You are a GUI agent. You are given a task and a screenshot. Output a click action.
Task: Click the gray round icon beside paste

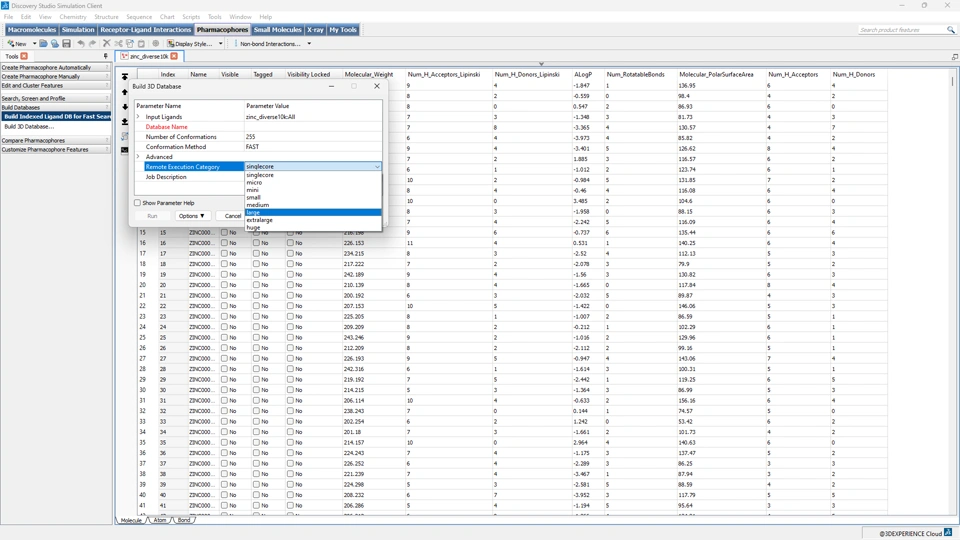point(156,43)
